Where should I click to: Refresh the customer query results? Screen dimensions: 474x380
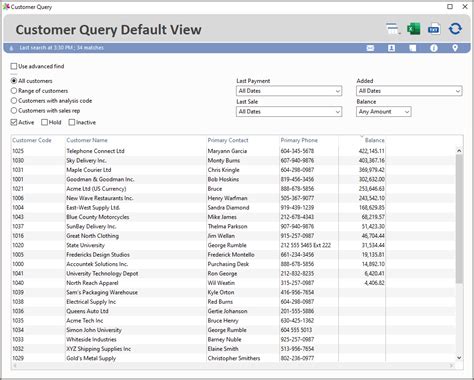[455, 29]
